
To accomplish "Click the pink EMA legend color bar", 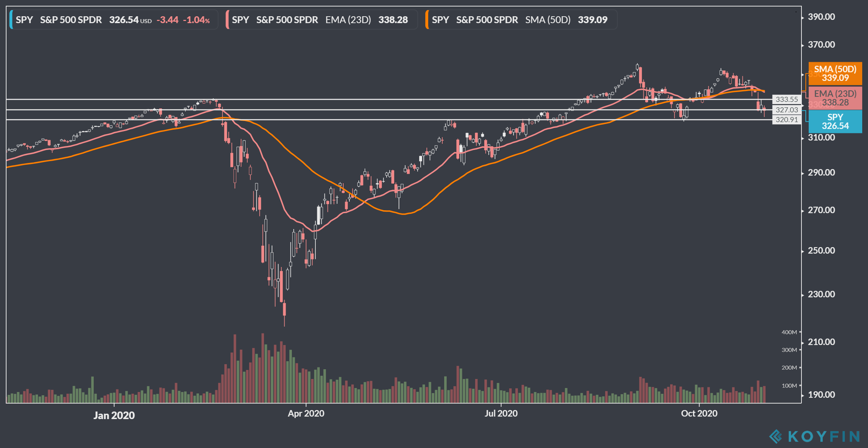I will coord(227,20).
